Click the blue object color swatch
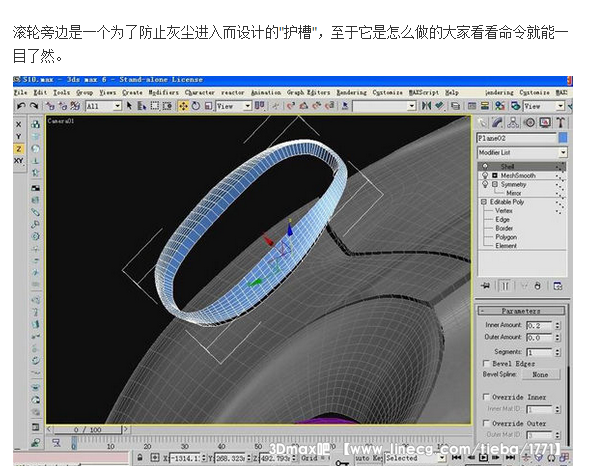 (x=563, y=138)
